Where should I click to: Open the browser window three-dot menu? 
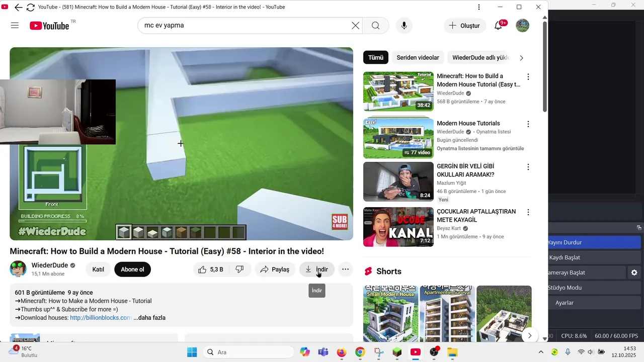pyautogui.click(x=479, y=7)
